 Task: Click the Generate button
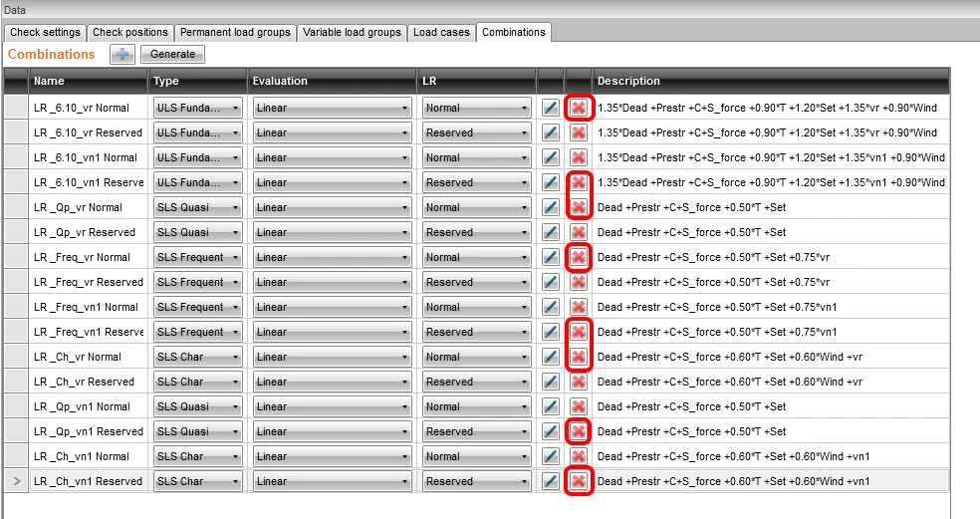point(172,55)
